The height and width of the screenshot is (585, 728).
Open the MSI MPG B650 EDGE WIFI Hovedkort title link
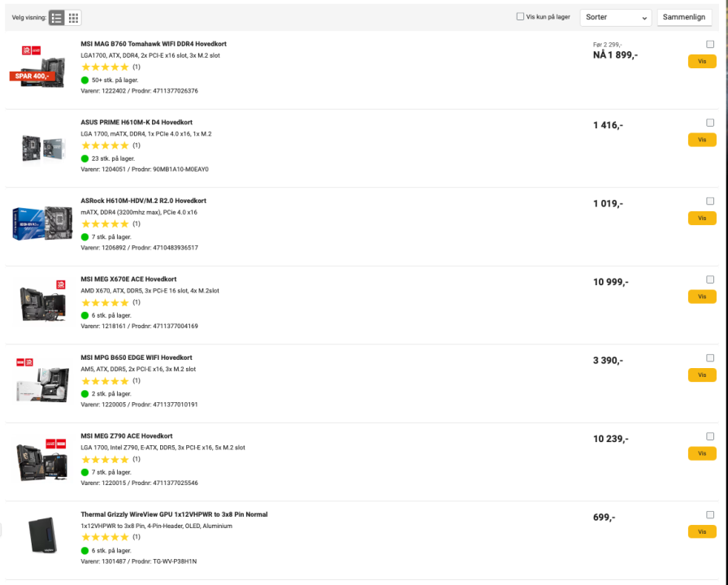pos(136,357)
